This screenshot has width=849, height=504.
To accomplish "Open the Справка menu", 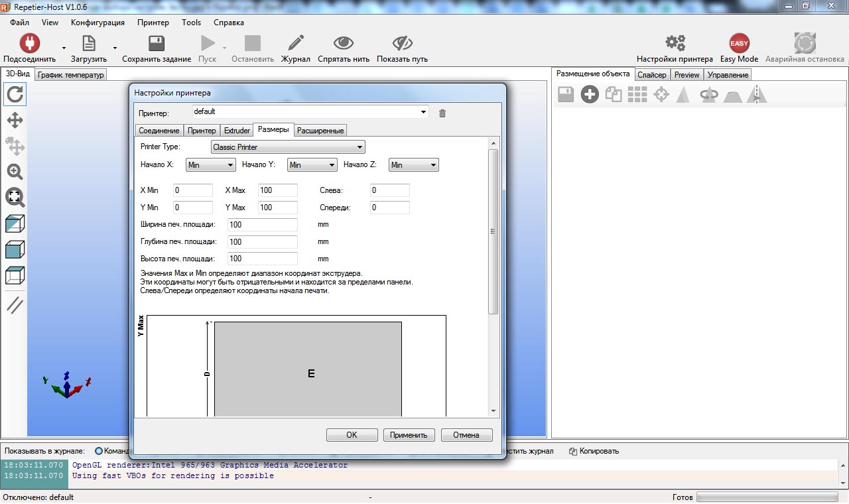I will point(229,23).
